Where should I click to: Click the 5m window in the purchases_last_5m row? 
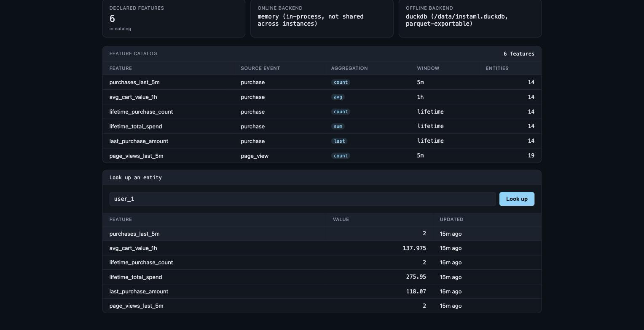(x=420, y=82)
